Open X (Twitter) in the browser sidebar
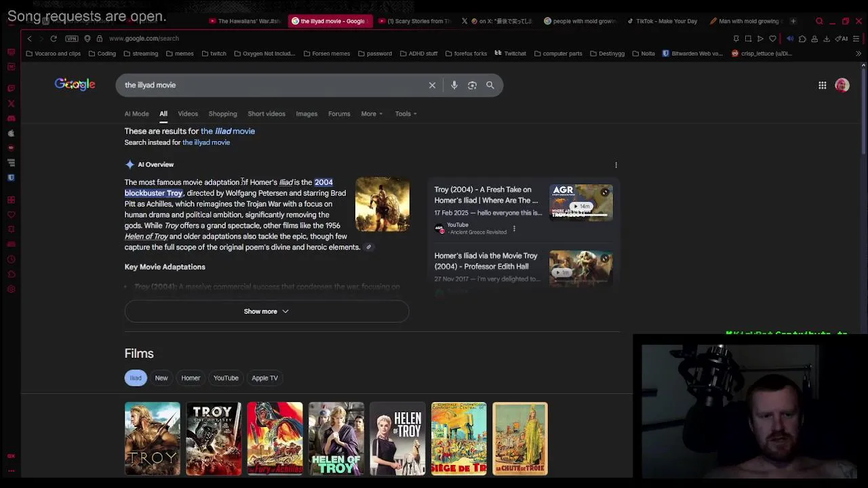This screenshot has width=868, height=488. (11, 104)
